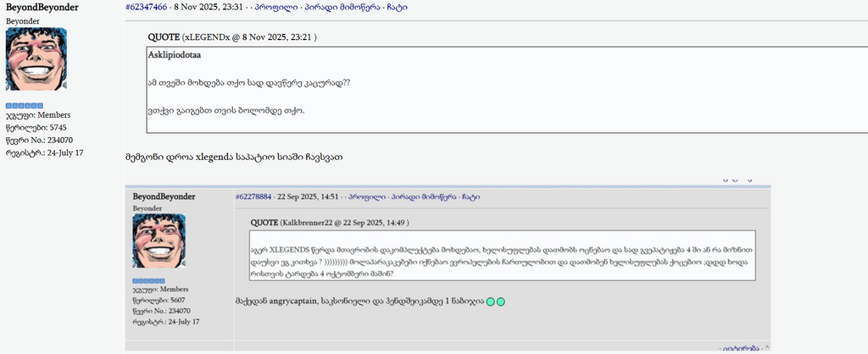868x354 pixels.
Task: Open post permalink #62278884
Action: pyautogui.click(x=253, y=197)
